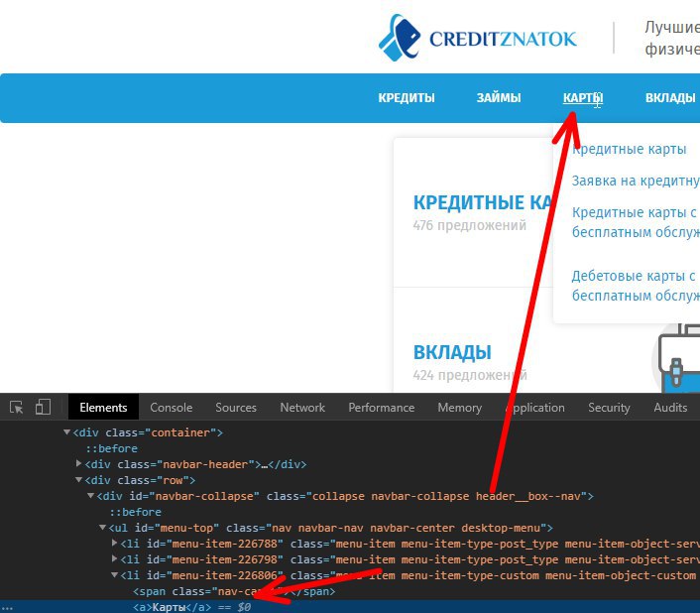Switch to the Network tab

click(x=302, y=407)
